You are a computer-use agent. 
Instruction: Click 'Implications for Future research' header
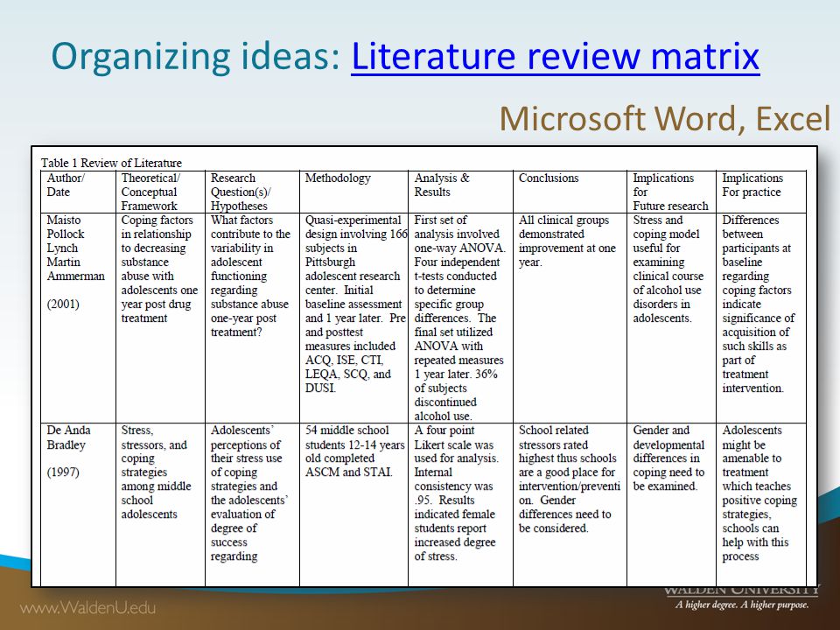coord(671,192)
